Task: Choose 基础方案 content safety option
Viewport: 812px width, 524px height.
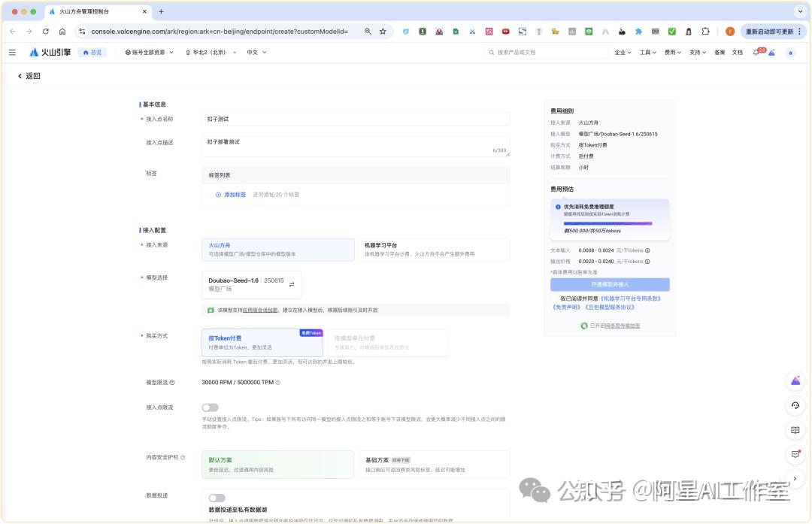Action: [x=434, y=465]
